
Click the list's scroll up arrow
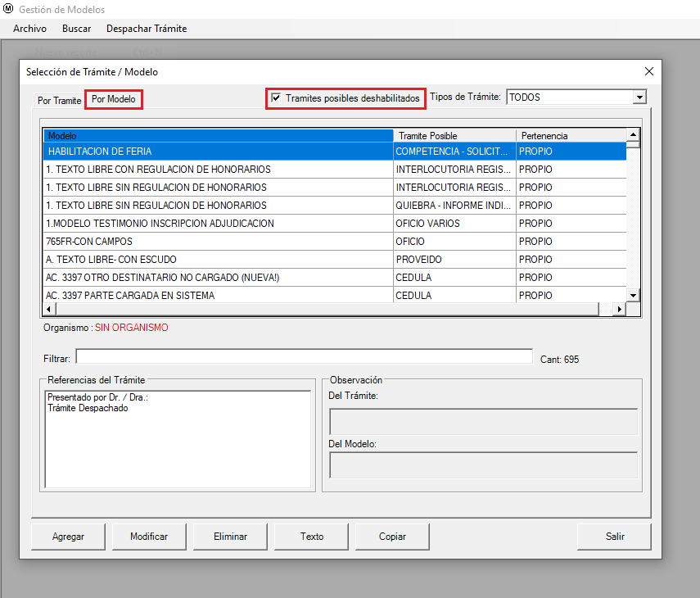[633, 134]
